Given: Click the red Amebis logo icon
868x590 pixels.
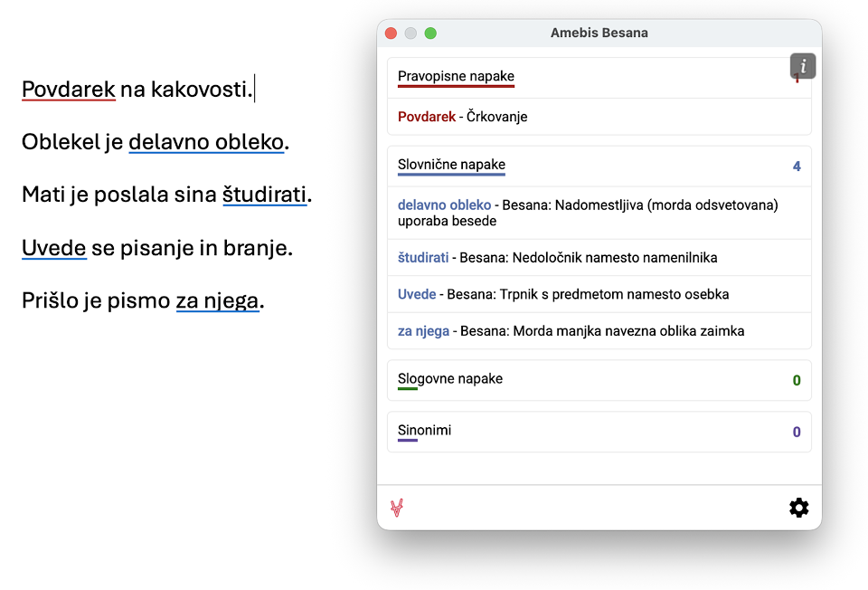Looking at the screenshot, I should 397,508.
